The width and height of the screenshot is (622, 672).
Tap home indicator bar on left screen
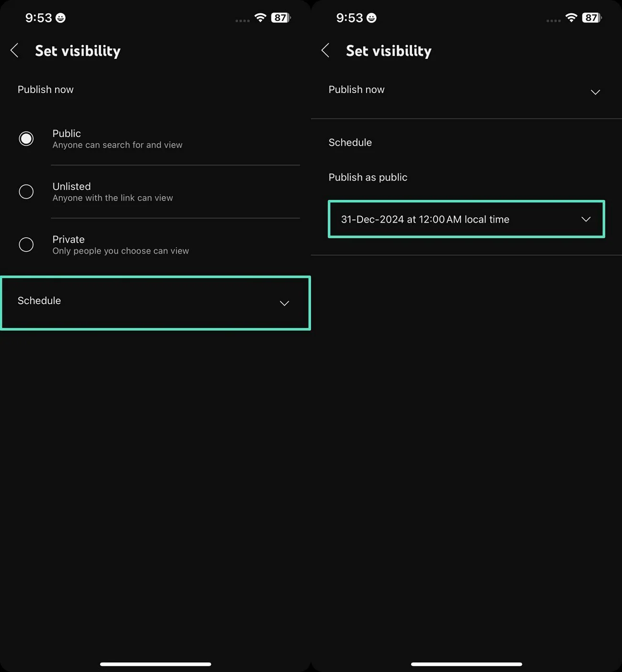(x=155, y=664)
